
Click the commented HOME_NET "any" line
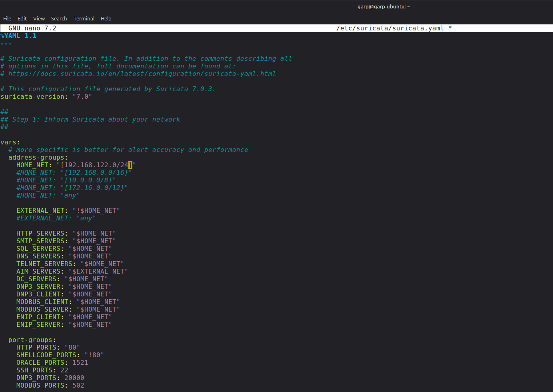pyautogui.click(x=48, y=196)
